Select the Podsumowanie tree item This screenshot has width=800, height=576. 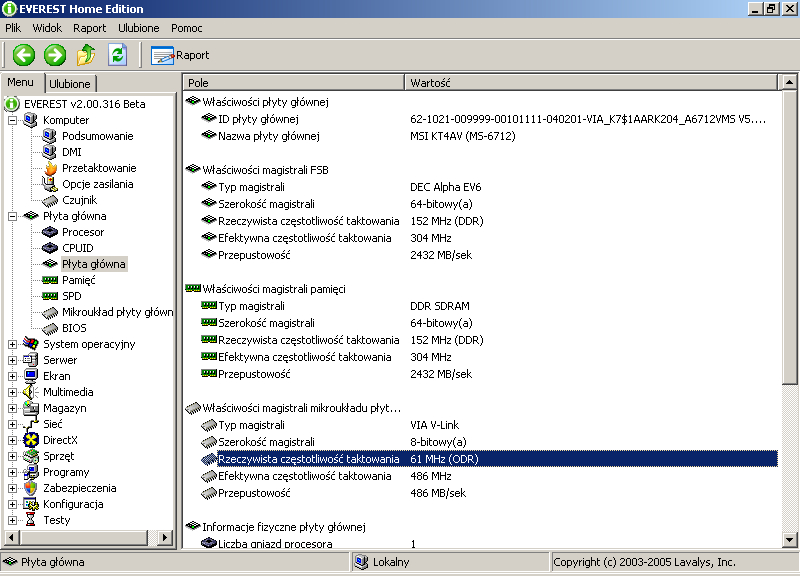click(97, 136)
